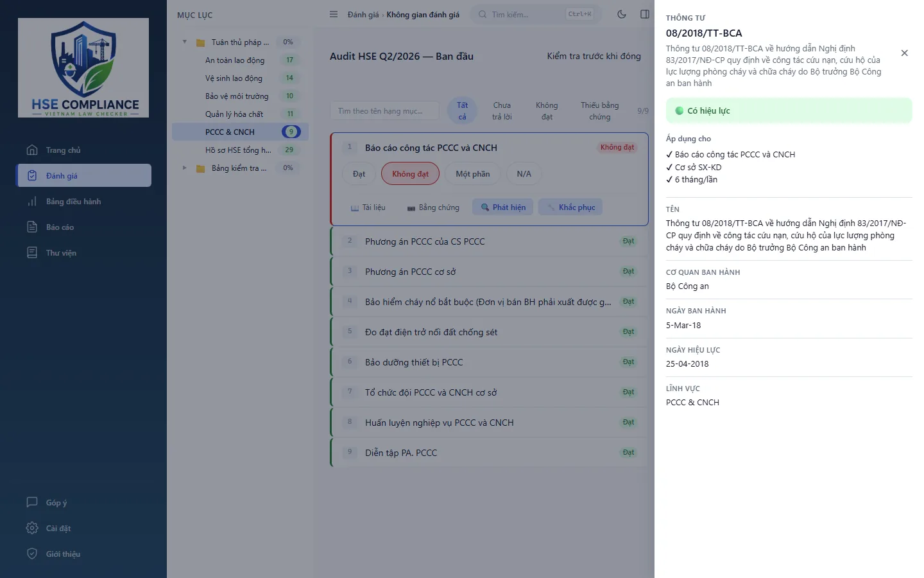Image resolution: width=924 pixels, height=578 pixels.
Task: Close the Thông tư detail panel
Action: [904, 53]
